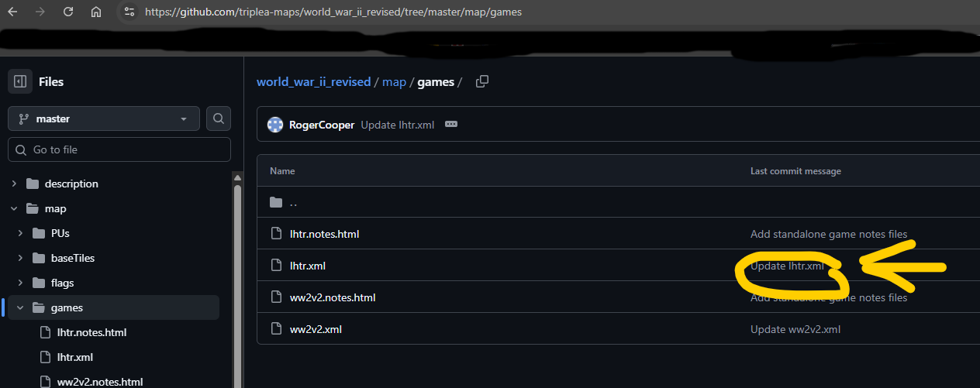Open 'Update lhtr.xml' commit in lhtr.xml row

787,266
